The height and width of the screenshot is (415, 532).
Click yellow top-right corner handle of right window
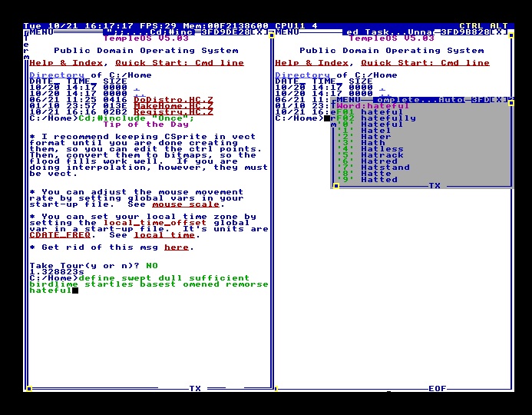tap(511, 35)
